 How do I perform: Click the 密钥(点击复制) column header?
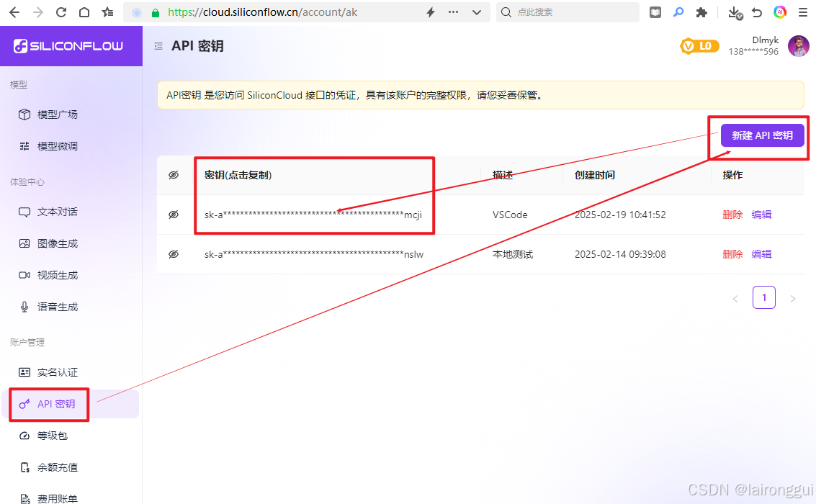point(238,175)
